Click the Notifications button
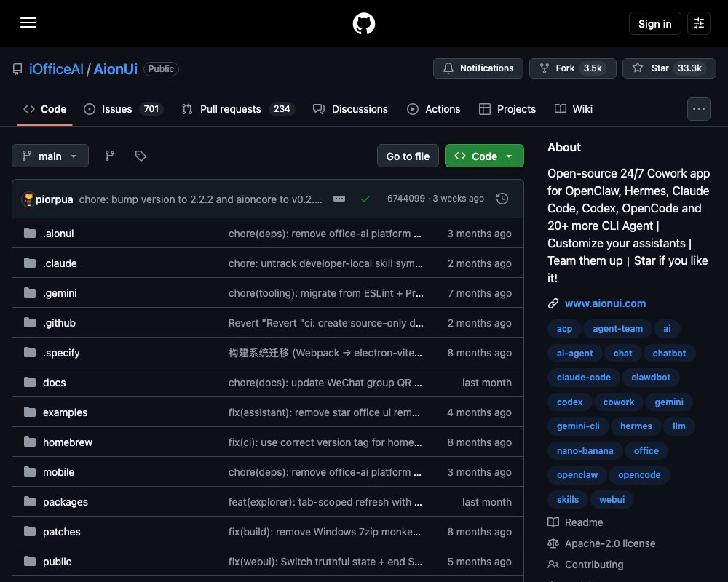This screenshot has height=582, width=728. coord(478,68)
